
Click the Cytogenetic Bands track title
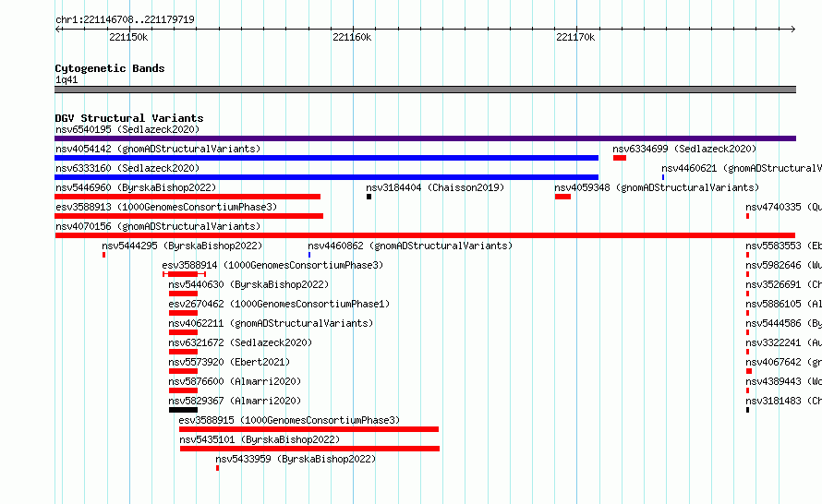tap(110, 68)
